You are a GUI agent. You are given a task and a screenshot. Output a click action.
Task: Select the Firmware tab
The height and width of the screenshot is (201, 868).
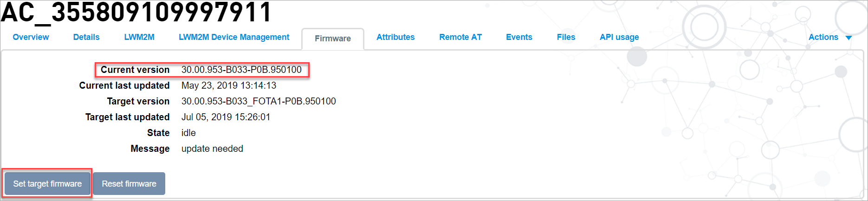tap(333, 39)
